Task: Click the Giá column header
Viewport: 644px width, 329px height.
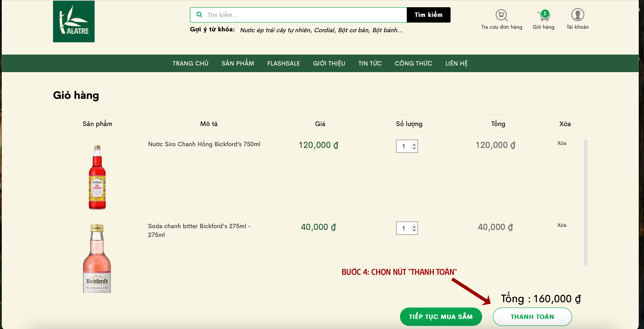Action: click(320, 124)
